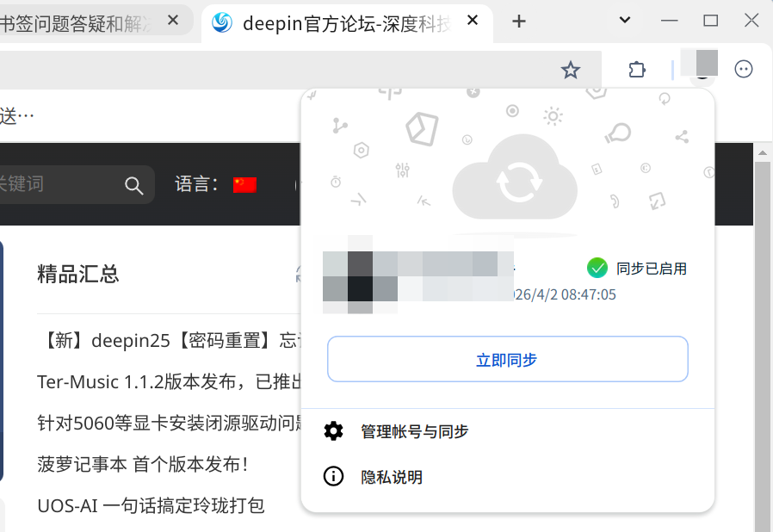Viewport: 773px width, 532px height.
Task: Click the 精品汇总 section heading
Action: pyautogui.click(x=77, y=274)
